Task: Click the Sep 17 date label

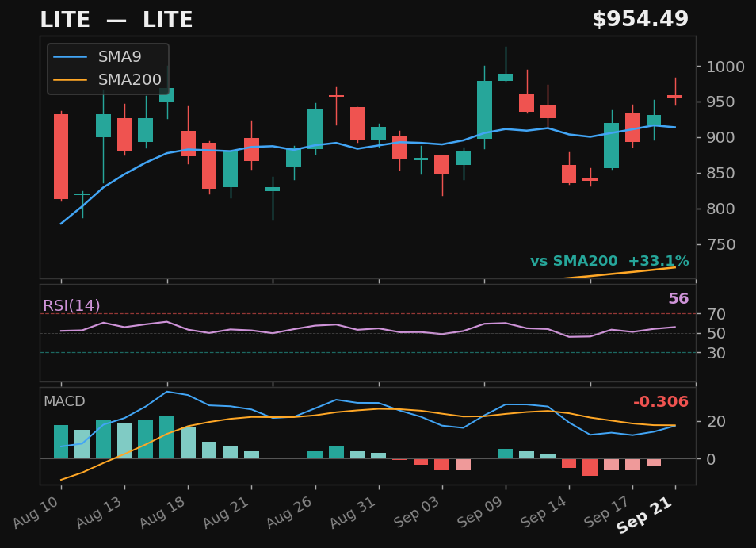Action: click(607, 512)
